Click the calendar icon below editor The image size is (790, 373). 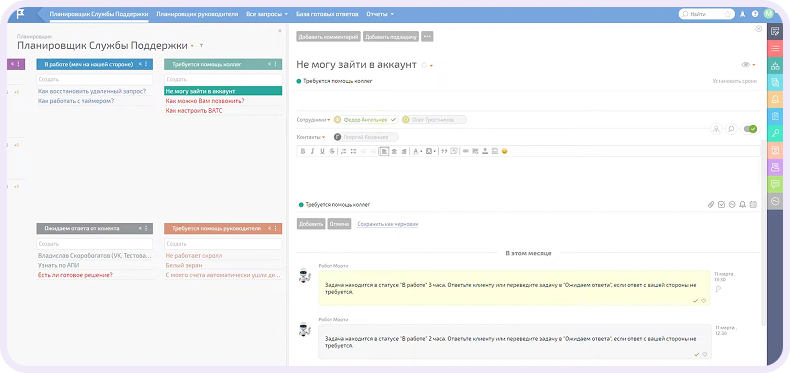pos(753,205)
